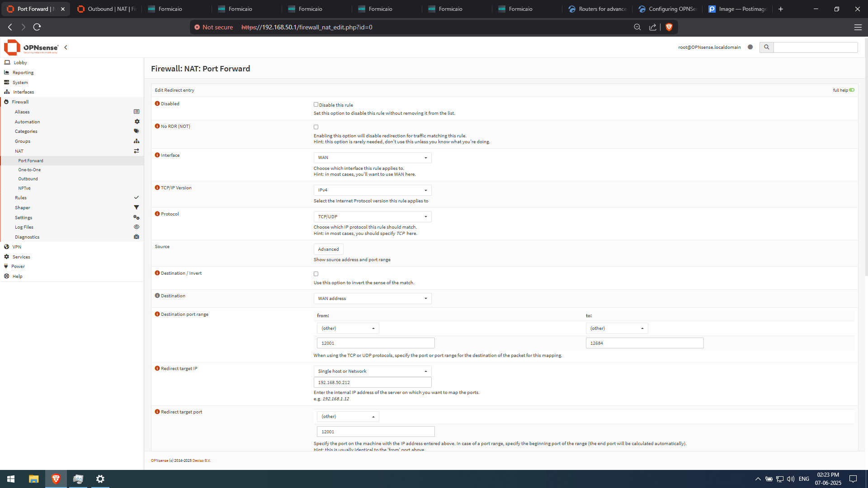Switch to the Configuring OPNSense browser tab

(x=667, y=9)
